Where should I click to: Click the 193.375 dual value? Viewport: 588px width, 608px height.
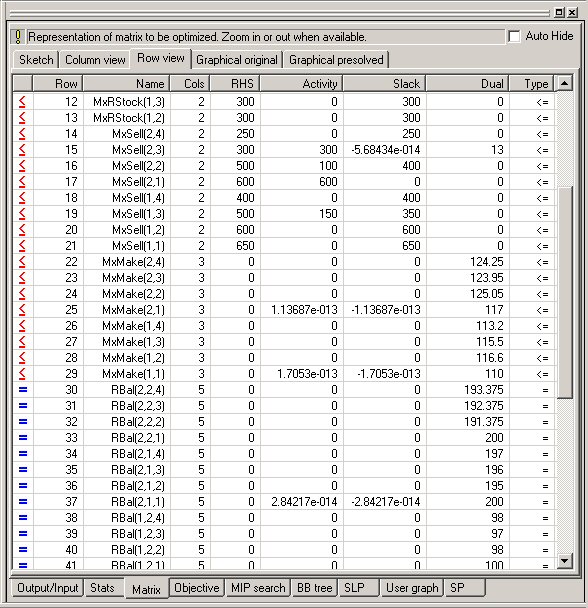tap(484, 390)
